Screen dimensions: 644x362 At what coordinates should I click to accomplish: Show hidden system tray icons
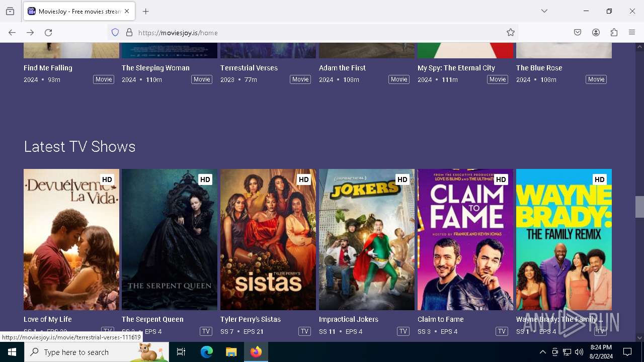(x=542, y=352)
